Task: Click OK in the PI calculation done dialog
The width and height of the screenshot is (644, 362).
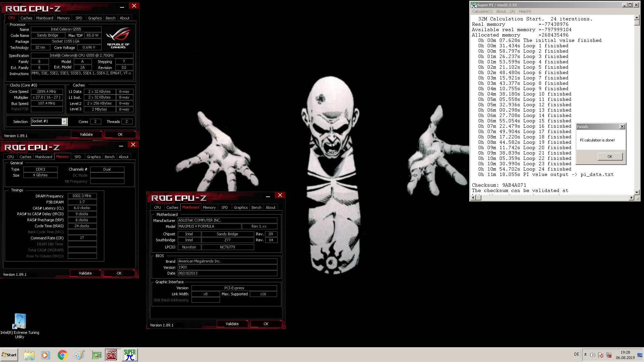Action: tap(610, 157)
